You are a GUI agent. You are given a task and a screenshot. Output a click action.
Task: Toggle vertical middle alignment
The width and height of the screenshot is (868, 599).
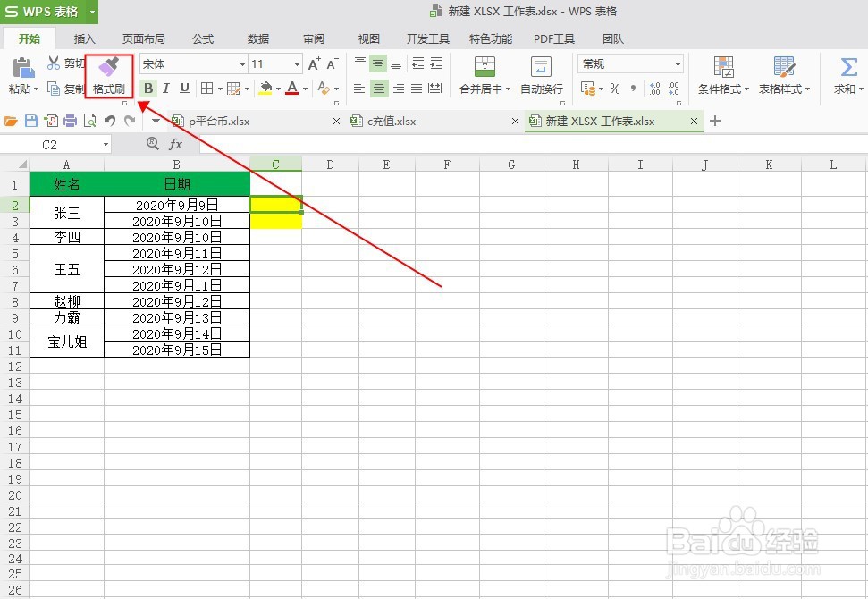tap(378, 63)
